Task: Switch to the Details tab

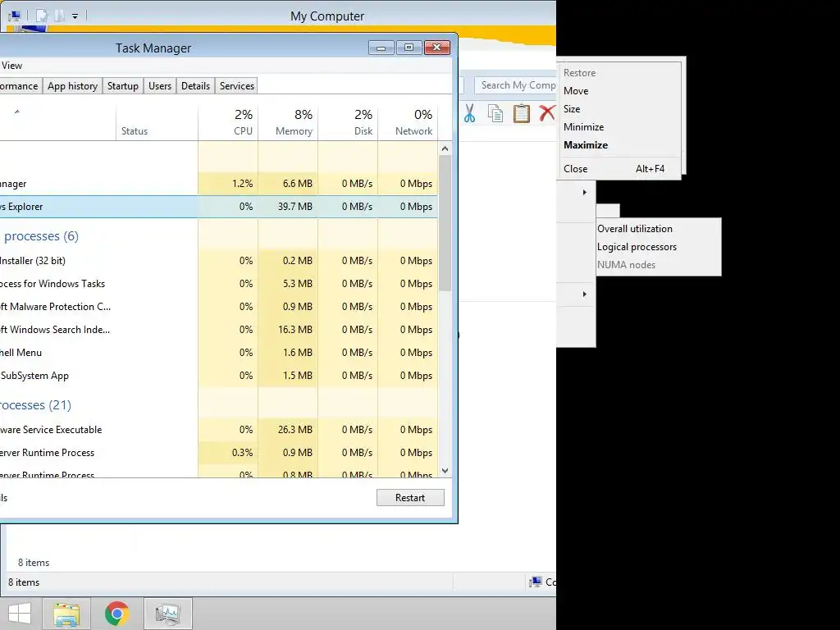Action: (195, 85)
